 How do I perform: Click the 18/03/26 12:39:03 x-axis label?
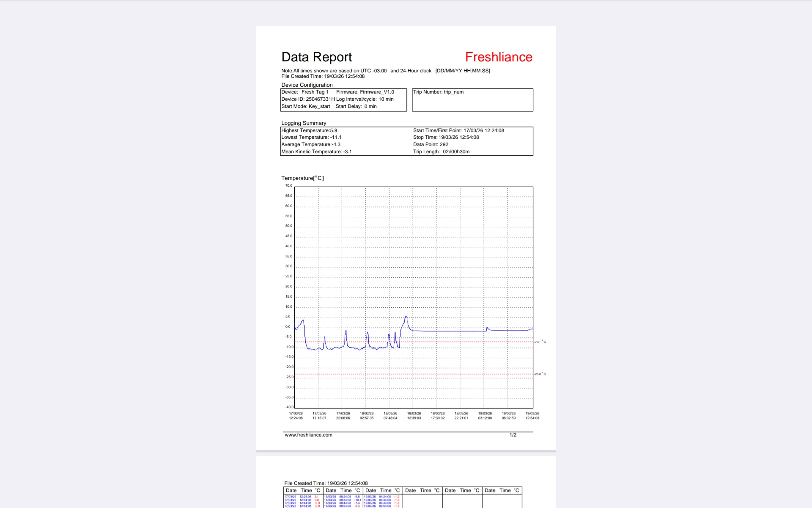coord(414,416)
